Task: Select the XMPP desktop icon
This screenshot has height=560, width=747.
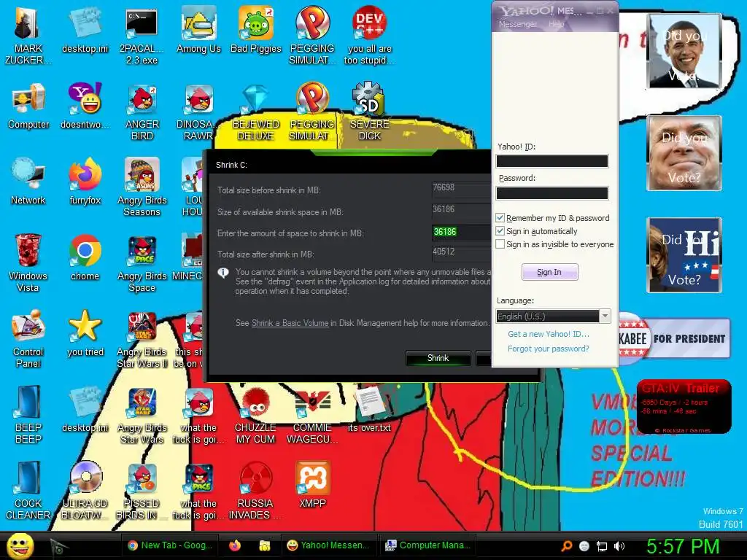Action: click(x=312, y=485)
